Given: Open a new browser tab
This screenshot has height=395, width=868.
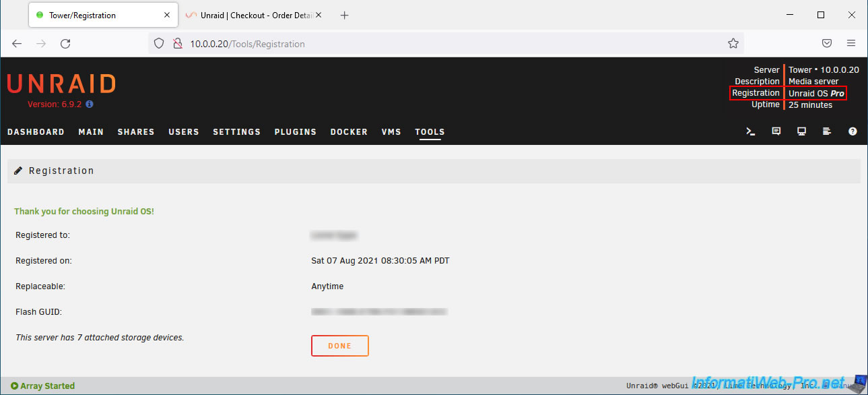Looking at the screenshot, I should [345, 15].
